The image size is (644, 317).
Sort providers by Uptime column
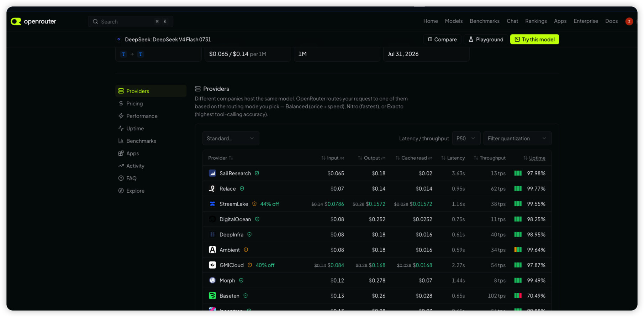pyautogui.click(x=534, y=158)
